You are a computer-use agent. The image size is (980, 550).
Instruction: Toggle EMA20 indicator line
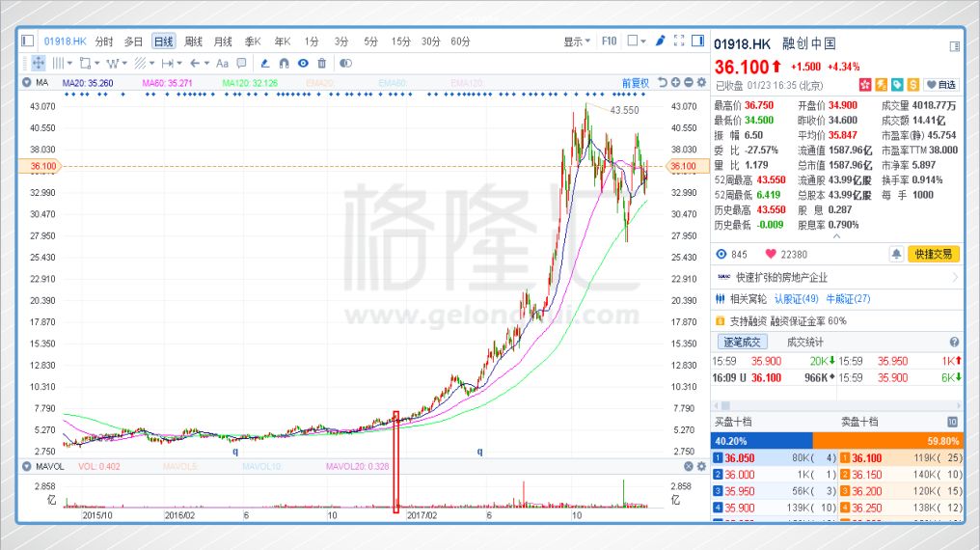[318, 83]
